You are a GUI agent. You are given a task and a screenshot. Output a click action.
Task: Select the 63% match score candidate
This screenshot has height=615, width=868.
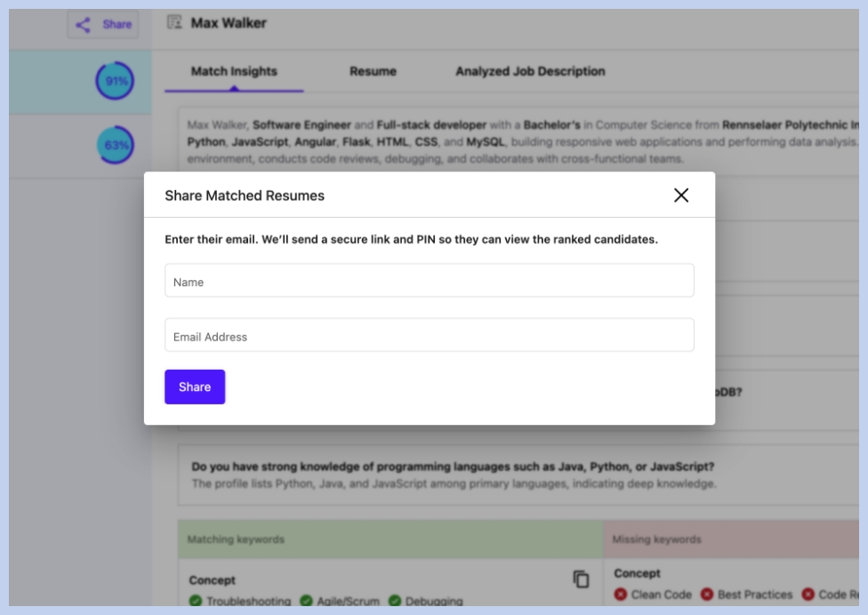114,146
